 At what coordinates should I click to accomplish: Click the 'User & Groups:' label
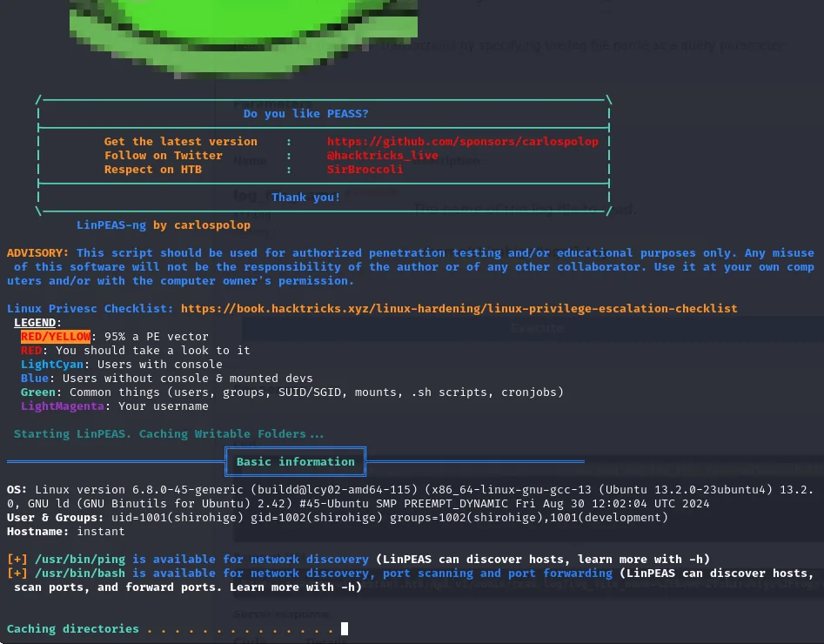(55, 517)
